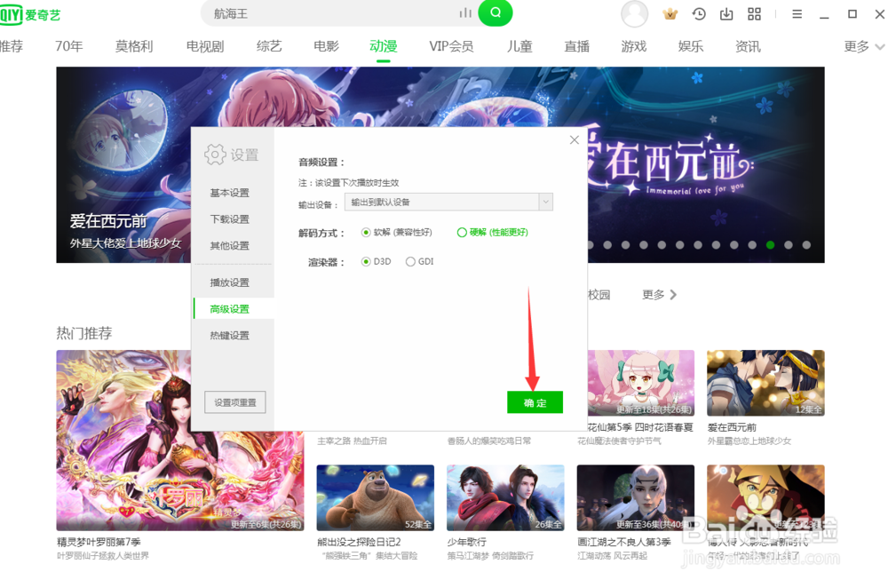Expand the 更多 channel dropdown at top right
Image resolution: width=888 pixels, height=588 pixels.
pos(863,46)
